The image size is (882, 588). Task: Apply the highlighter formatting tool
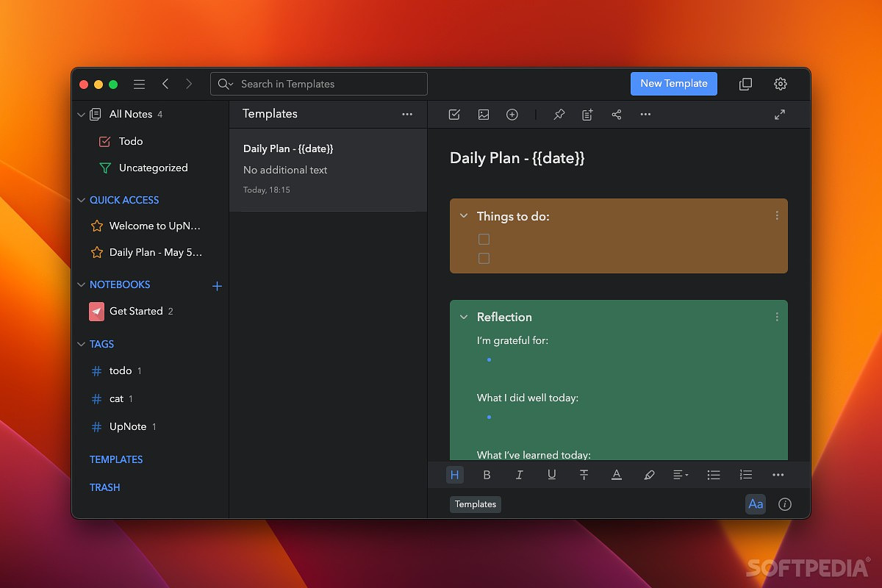[x=649, y=475]
